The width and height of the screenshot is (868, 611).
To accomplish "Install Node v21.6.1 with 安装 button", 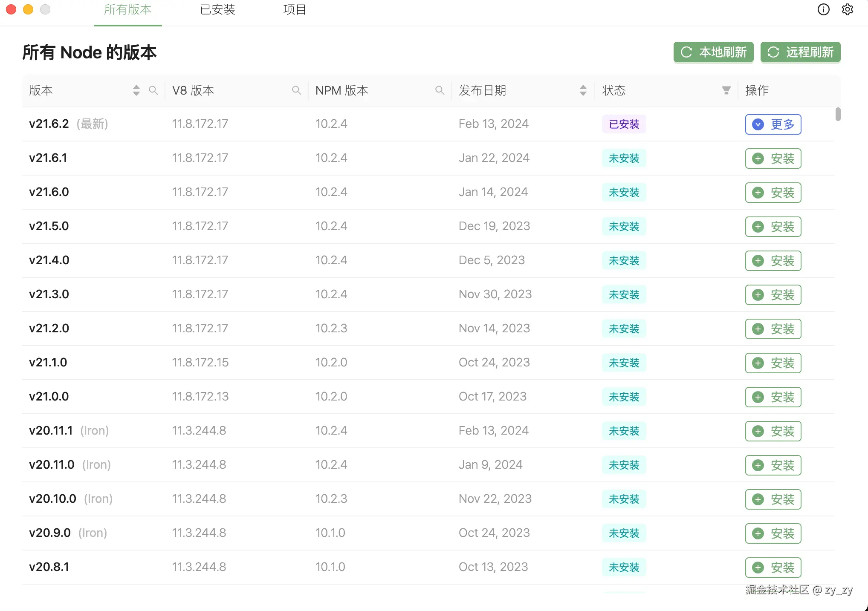I will click(773, 158).
